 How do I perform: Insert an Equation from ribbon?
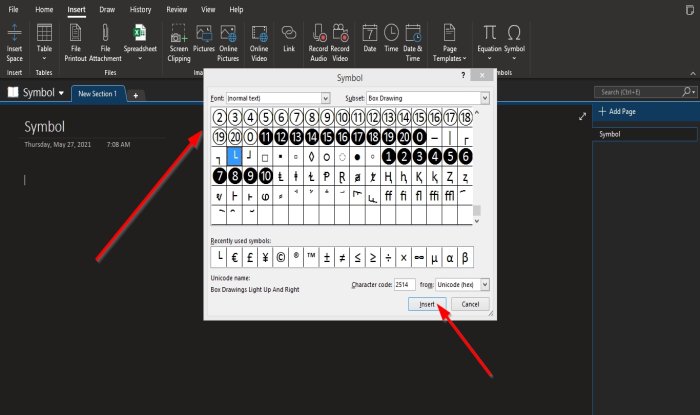pyautogui.click(x=489, y=42)
